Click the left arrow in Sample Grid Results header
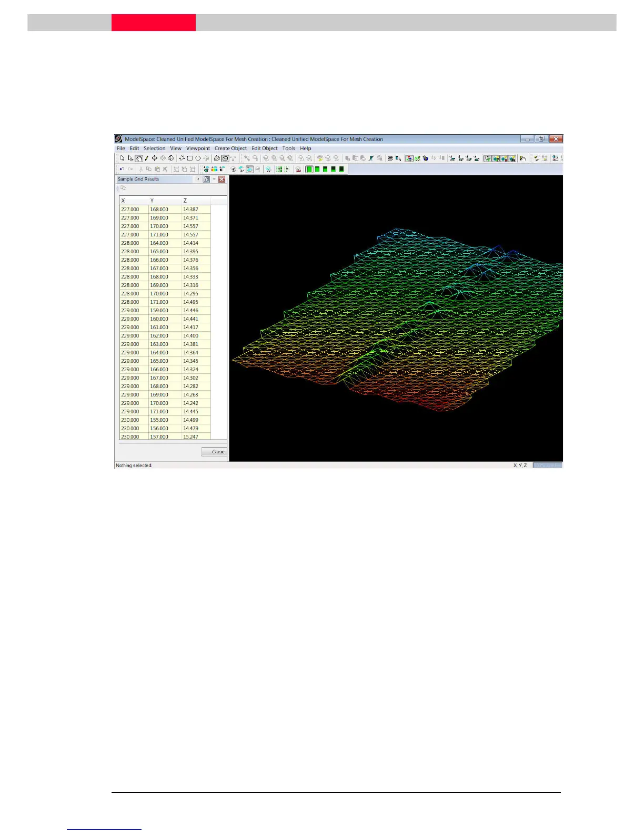 click(x=198, y=179)
